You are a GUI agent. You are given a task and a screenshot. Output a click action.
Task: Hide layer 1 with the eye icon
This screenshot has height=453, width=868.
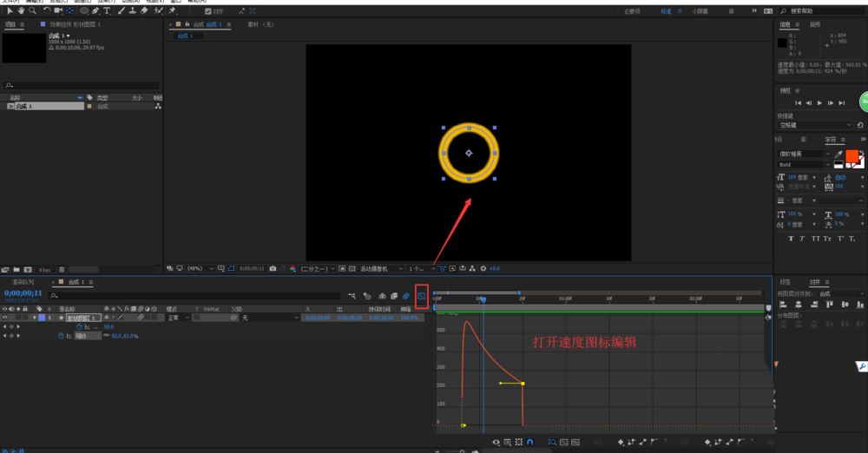tap(5, 318)
